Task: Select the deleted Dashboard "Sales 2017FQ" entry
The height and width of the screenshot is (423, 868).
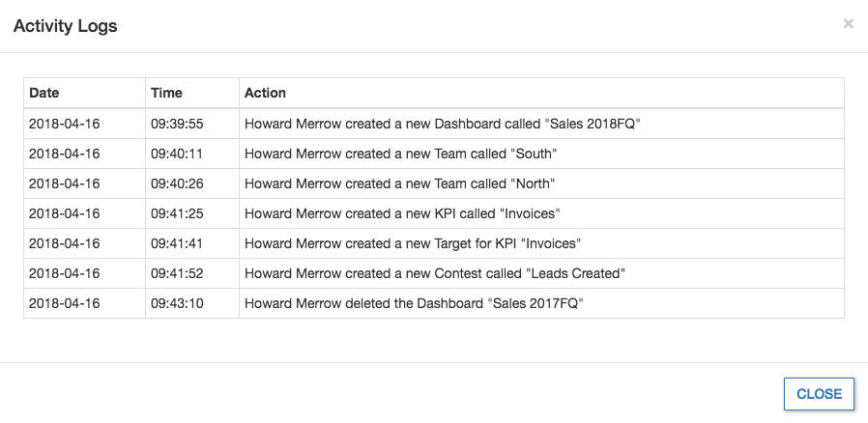Action: 414,303
